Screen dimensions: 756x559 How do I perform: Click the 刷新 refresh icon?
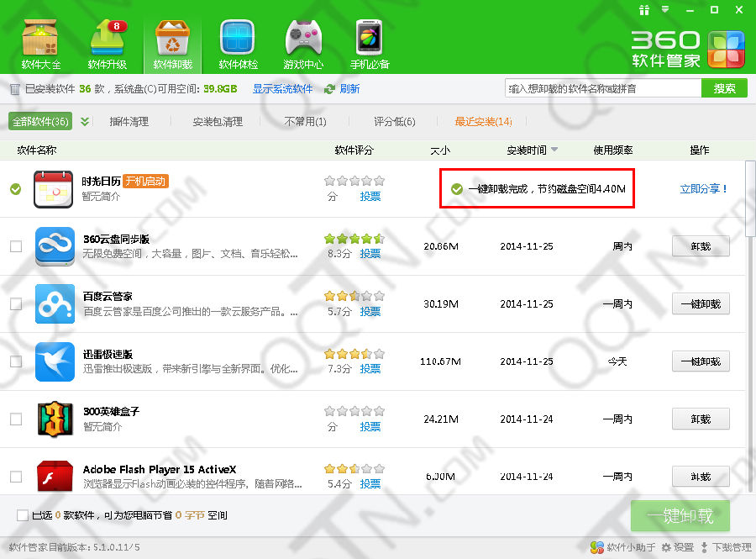(330, 89)
